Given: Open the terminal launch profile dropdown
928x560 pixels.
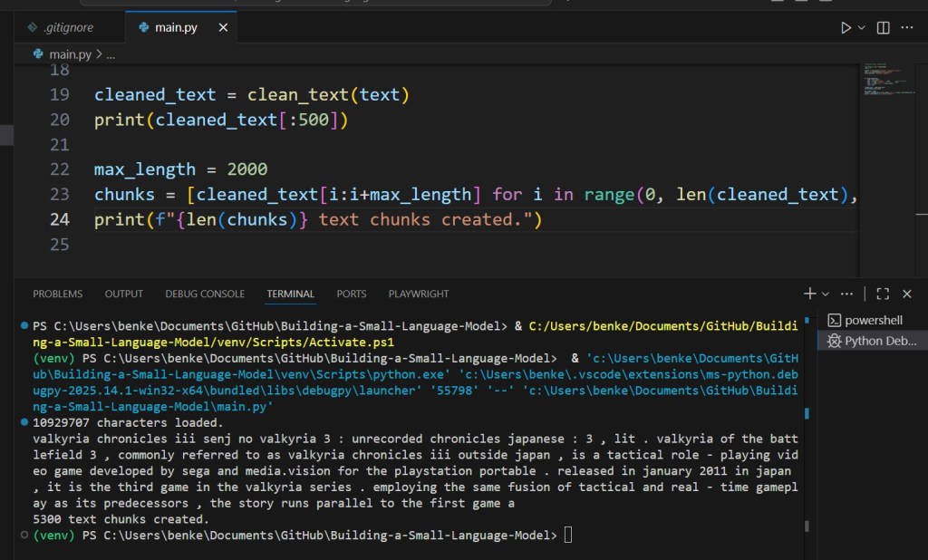Looking at the screenshot, I should (x=825, y=294).
